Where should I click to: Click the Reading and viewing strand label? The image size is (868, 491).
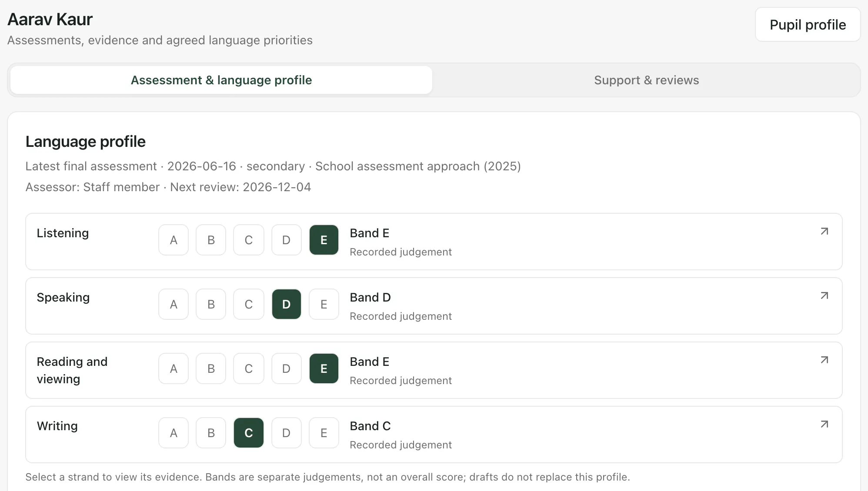[72, 370]
